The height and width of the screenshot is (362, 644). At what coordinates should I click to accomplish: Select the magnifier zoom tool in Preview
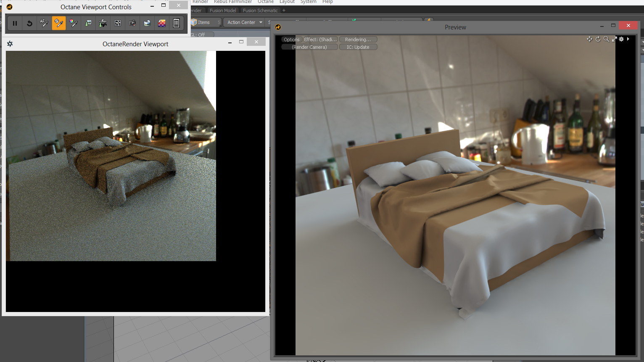[606, 39]
